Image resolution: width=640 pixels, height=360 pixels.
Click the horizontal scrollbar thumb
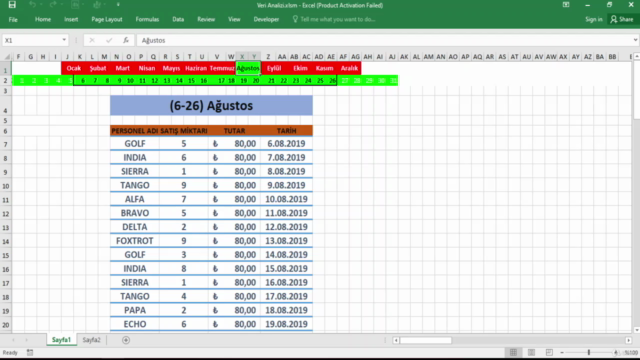click(426, 340)
